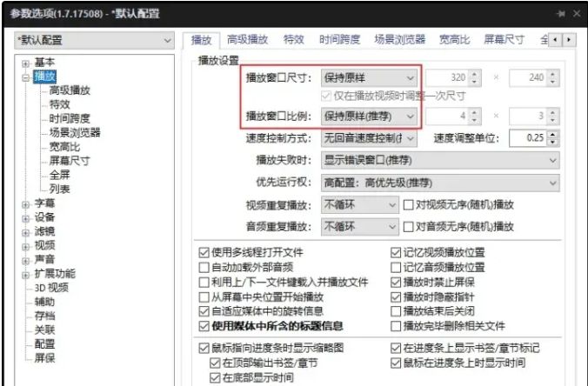Enable 利用上/下一文件键载入并播放文件 checkbox
The height and width of the screenshot is (386, 588).
coord(204,283)
